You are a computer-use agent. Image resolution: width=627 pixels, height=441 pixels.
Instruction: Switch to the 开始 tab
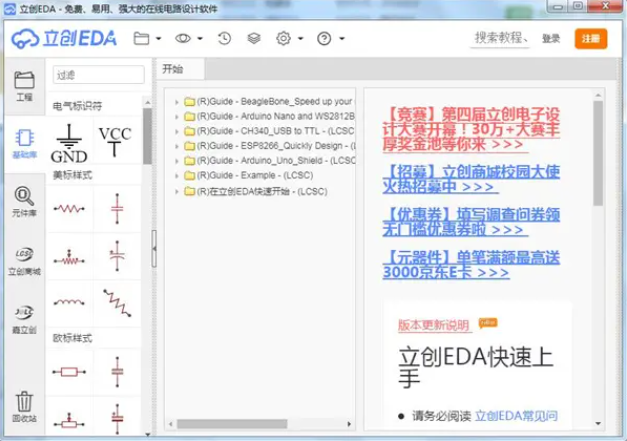point(180,69)
